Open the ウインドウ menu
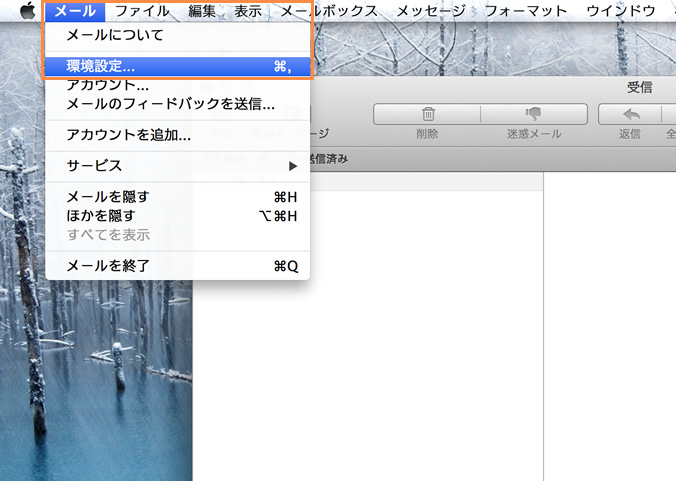This screenshot has height=481, width=676. pos(620,11)
